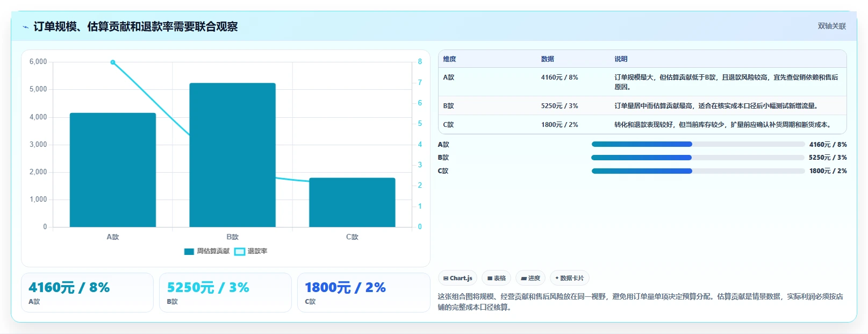Click the paragraph beginning 这张组合图将规模
868x334 pixels.
click(x=640, y=302)
